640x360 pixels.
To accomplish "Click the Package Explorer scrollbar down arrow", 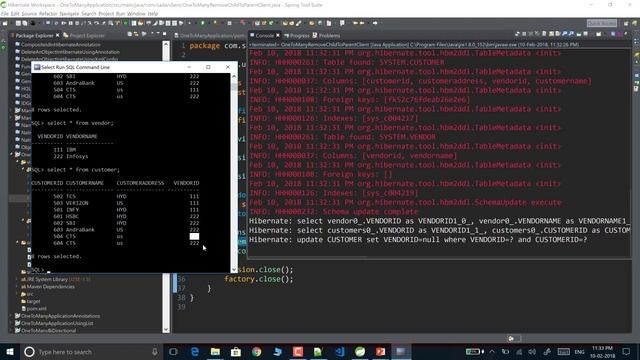I will tap(166, 329).
